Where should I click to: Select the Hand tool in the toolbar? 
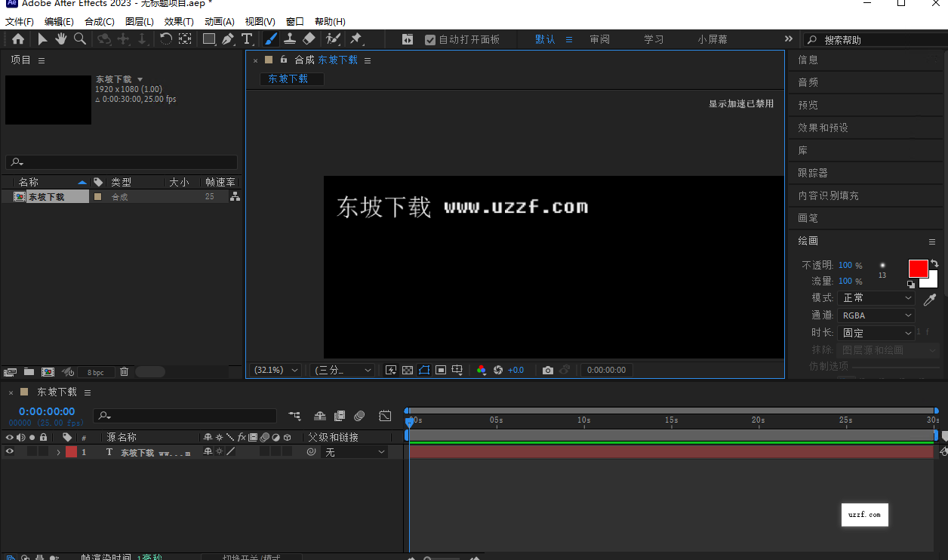[x=60, y=38]
